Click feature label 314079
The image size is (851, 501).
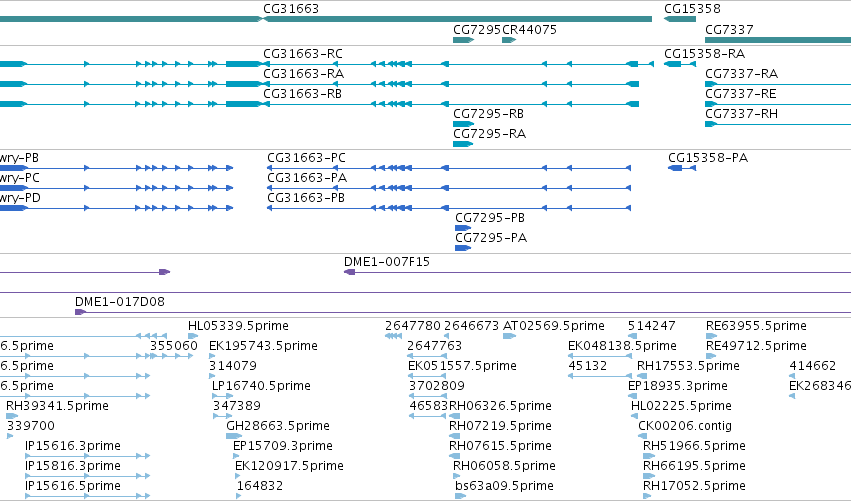tap(233, 366)
